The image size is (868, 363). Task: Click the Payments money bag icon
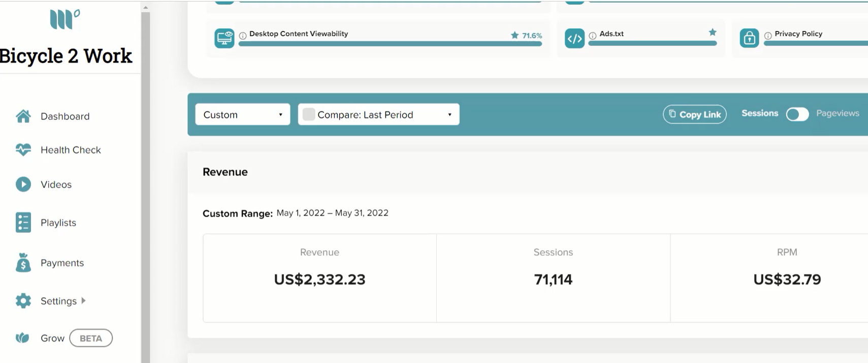23,263
